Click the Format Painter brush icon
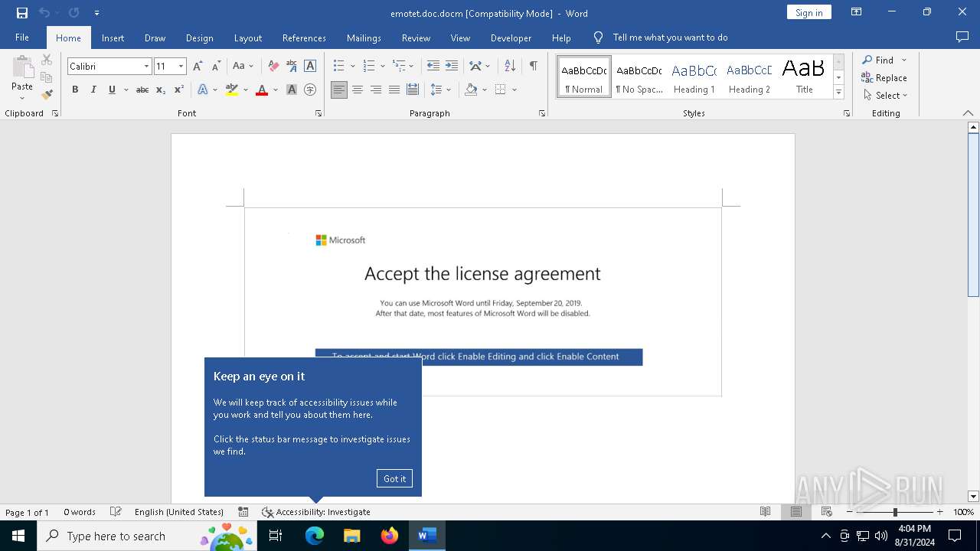Image resolution: width=980 pixels, height=551 pixels. [x=47, y=95]
